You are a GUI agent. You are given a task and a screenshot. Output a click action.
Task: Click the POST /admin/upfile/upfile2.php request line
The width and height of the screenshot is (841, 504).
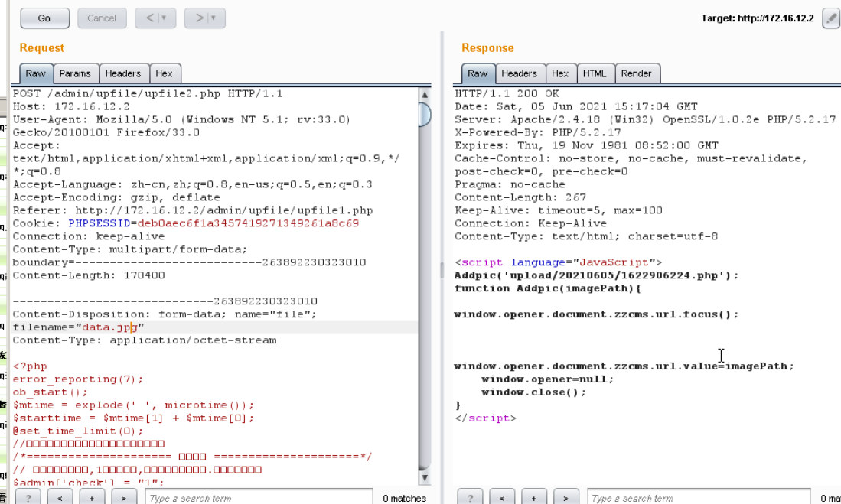pyautogui.click(x=148, y=93)
